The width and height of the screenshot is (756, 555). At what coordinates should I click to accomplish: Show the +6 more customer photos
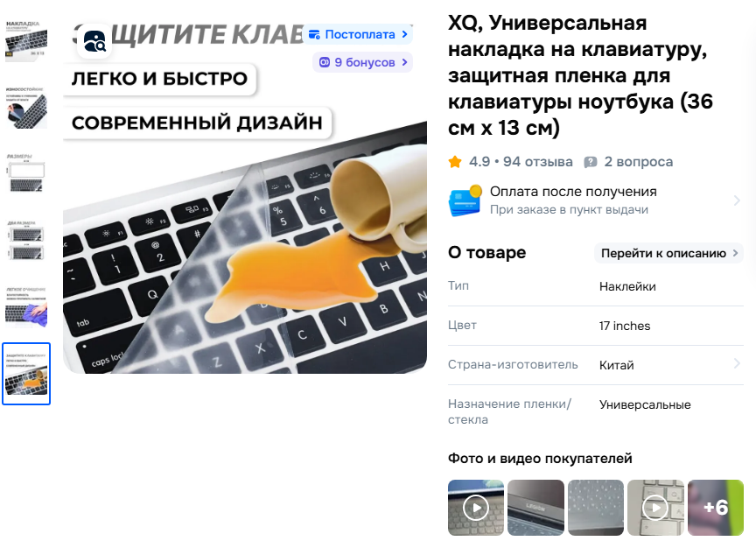coord(716,507)
